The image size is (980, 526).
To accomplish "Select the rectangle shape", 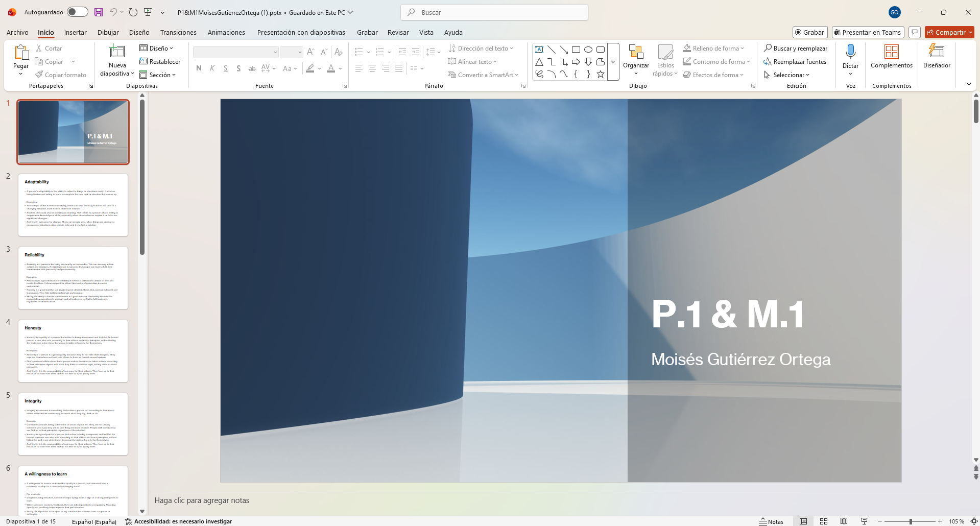I will [576, 50].
